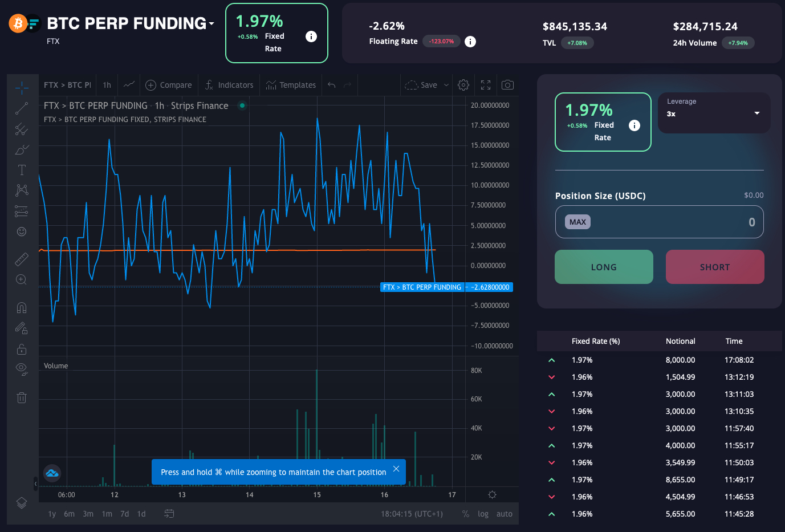Viewport: 785px width, 532px height.
Task: Open the Leverage 3x dropdown
Action: (714, 113)
